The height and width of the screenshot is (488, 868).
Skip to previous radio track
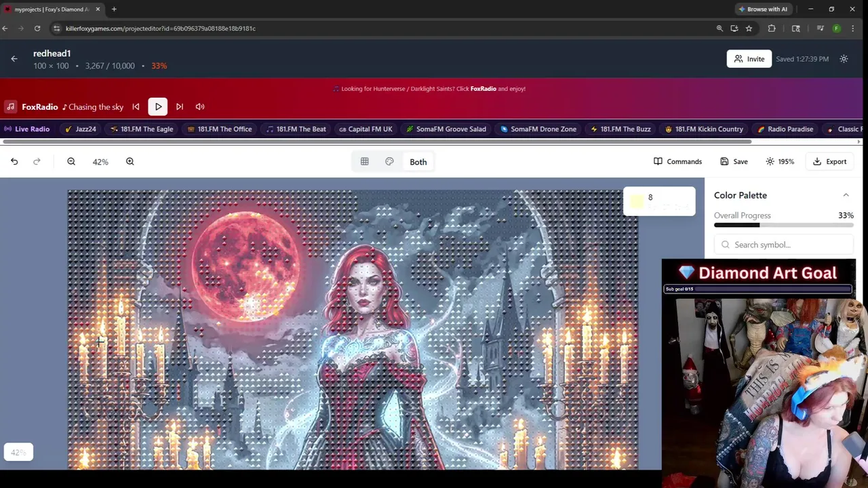pos(136,106)
